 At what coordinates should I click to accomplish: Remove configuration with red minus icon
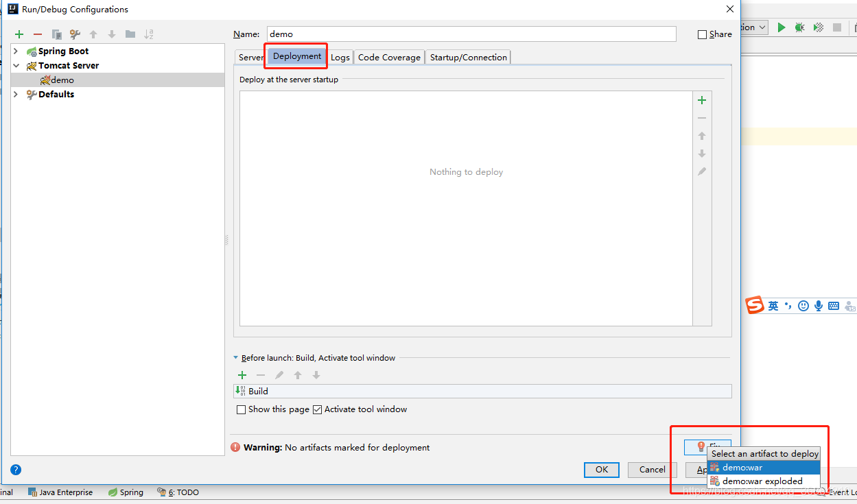(38, 34)
